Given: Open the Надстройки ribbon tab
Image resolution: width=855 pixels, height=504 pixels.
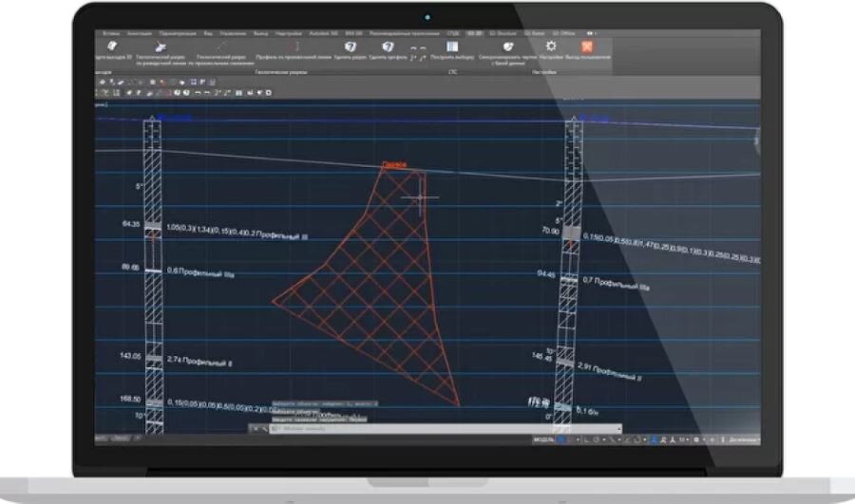Looking at the screenshot, I should [x=289, y=33].
